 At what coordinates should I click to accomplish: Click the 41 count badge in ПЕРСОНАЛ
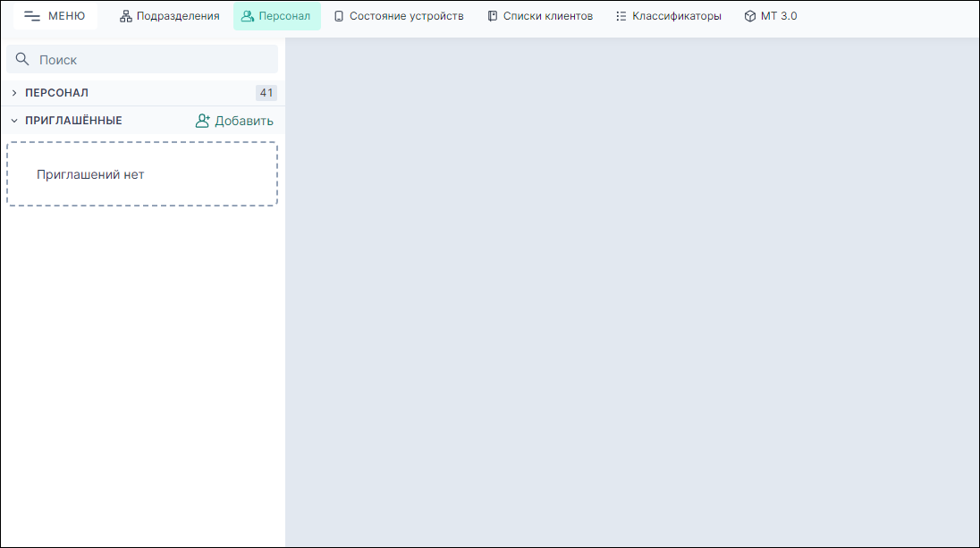click(x=266, y=93)
